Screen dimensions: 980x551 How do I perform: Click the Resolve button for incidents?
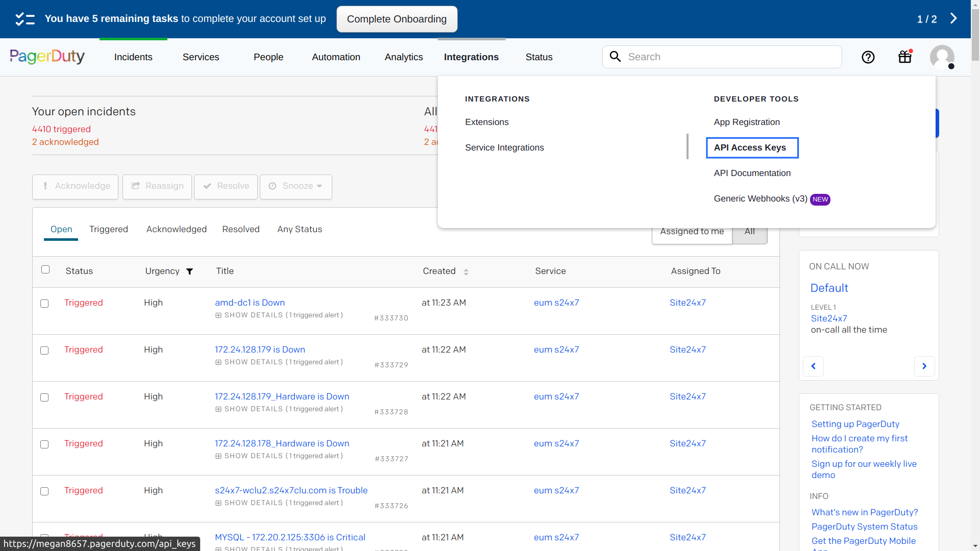click(x=226, y=186)
